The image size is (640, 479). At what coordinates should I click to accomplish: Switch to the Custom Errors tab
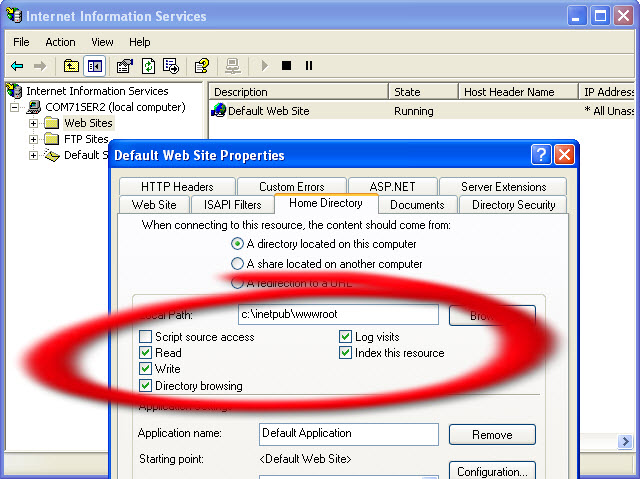click(292, 186)
